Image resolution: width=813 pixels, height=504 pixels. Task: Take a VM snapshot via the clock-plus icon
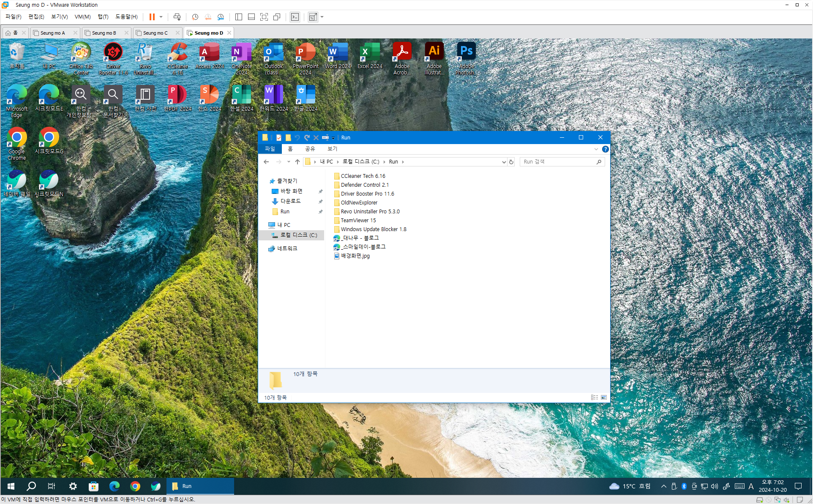[x=195, y=17]
